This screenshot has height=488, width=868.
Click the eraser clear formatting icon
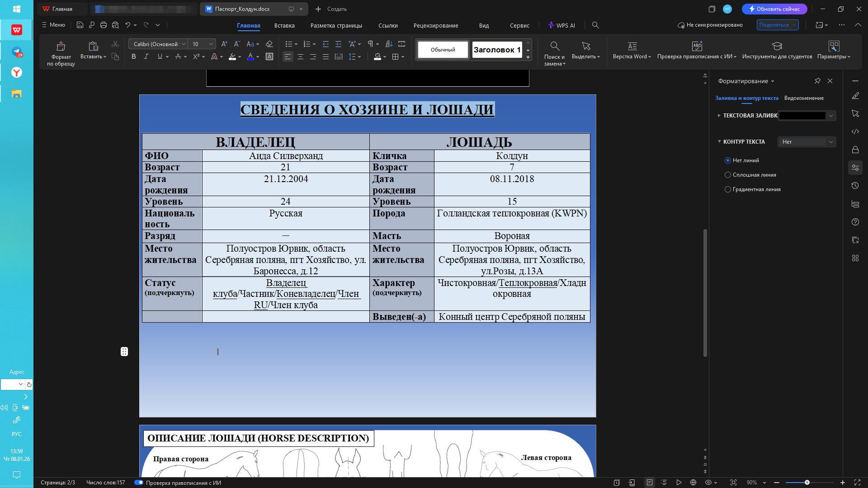tap(269, 44)
